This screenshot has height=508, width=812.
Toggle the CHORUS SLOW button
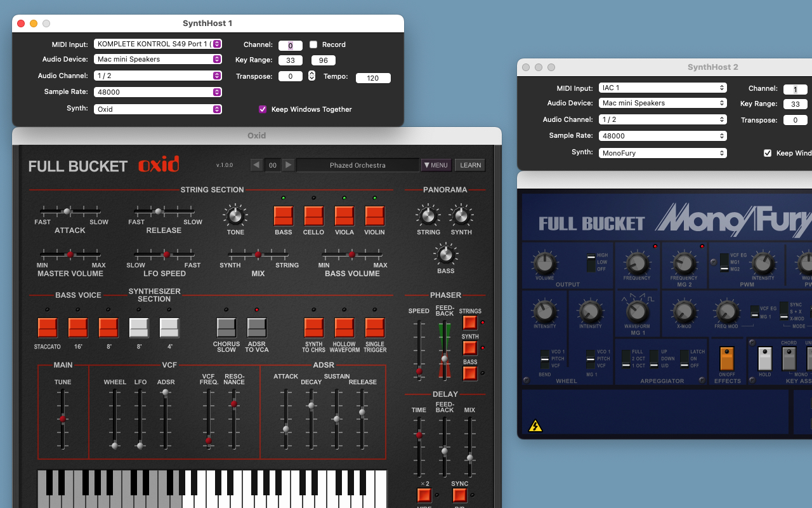click(226, 328)
